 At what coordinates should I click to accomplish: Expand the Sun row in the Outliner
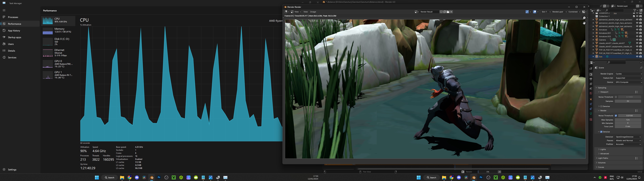(x=593, y=57)
